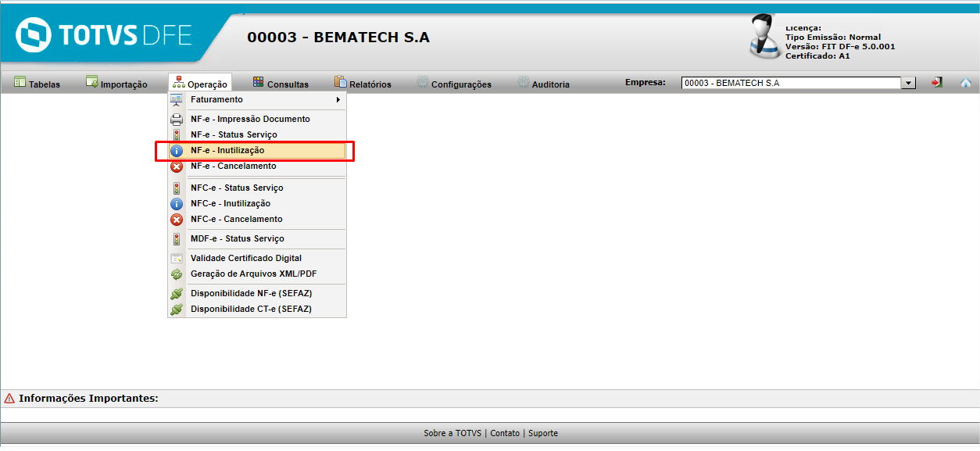Click the printer icon for NF-e Impressão
This screenshot has height=451, width=980.
pyautogui.click(x=176, y=120)
